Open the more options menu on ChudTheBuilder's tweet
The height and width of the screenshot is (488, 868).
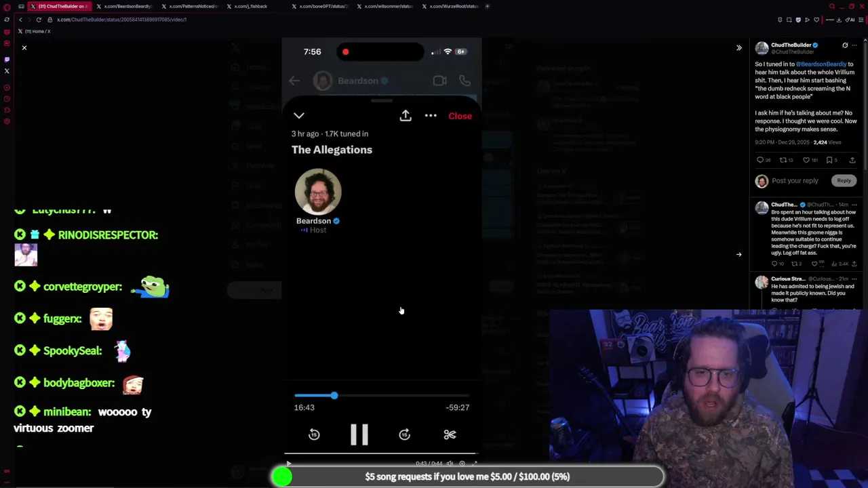(x=854, y=45)
